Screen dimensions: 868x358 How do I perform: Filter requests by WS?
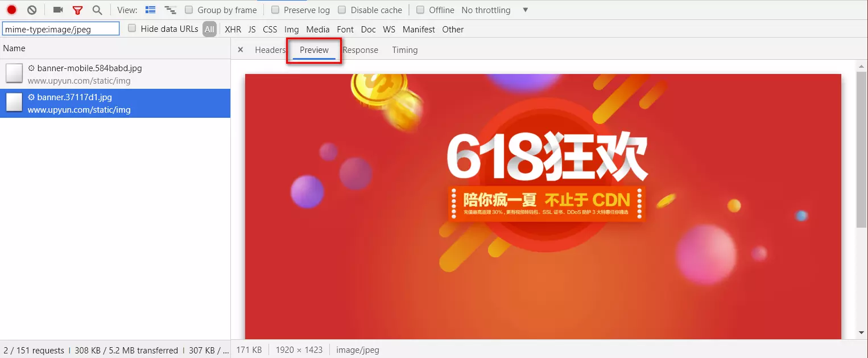pyautogui.click(x=389, y=30)
